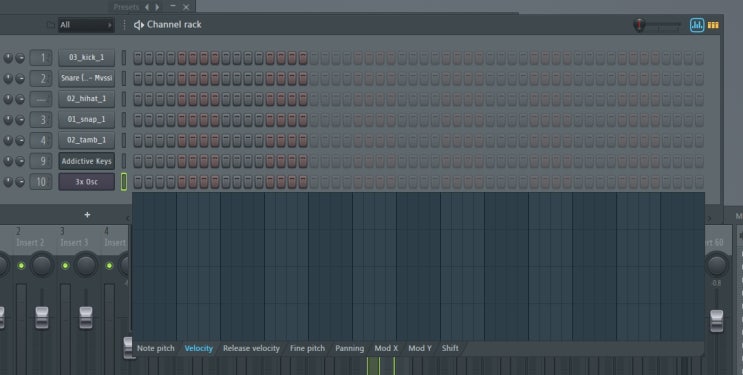Toggle channel select LED for Snare

point(124,78)
